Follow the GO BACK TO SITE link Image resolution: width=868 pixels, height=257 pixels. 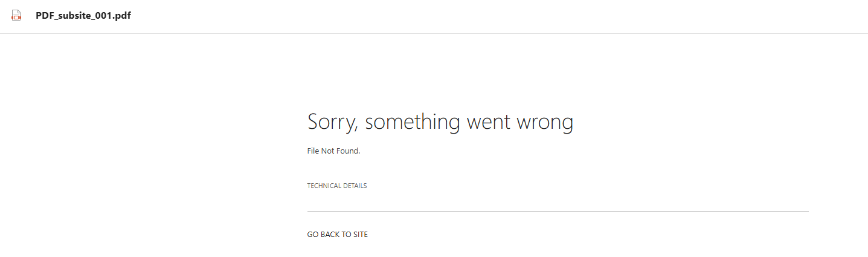click(337, 235)
